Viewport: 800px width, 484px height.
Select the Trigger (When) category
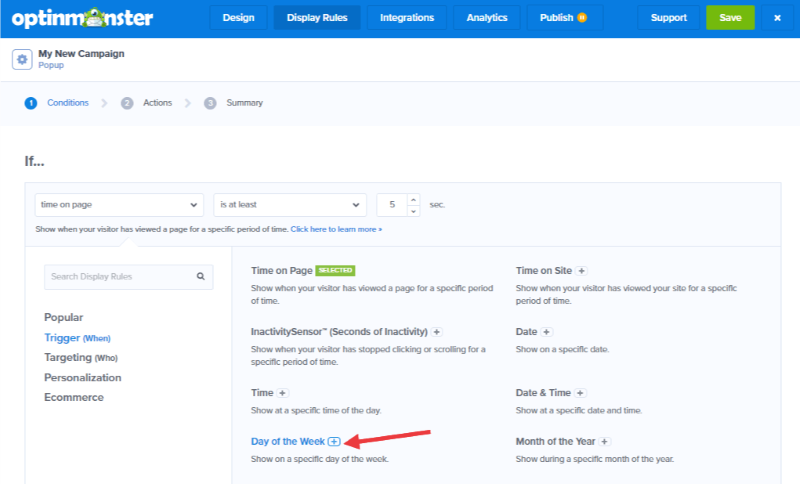pos(77,338)
